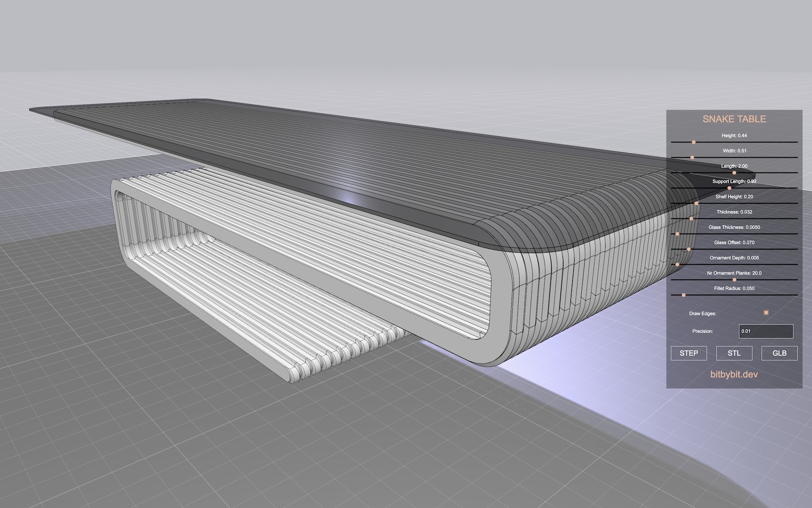Adjust the Height slider handle
This screenshot has width=812, height=508.
coord(693,142)
